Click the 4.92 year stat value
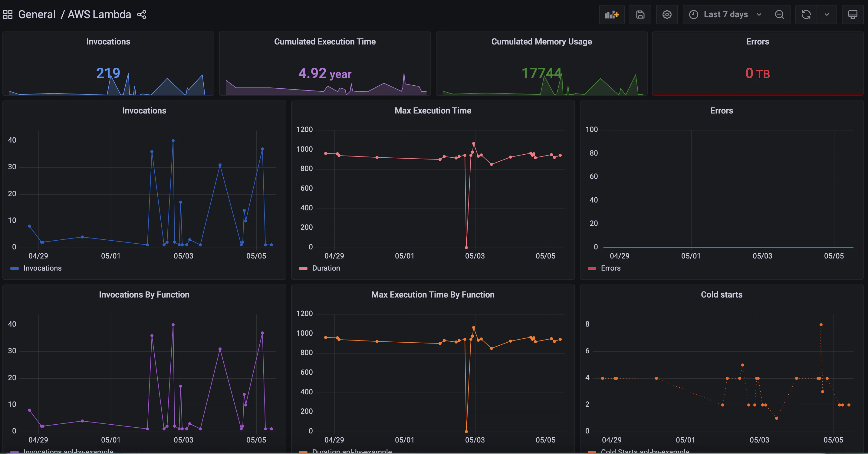868x454 pixels. 324,74
